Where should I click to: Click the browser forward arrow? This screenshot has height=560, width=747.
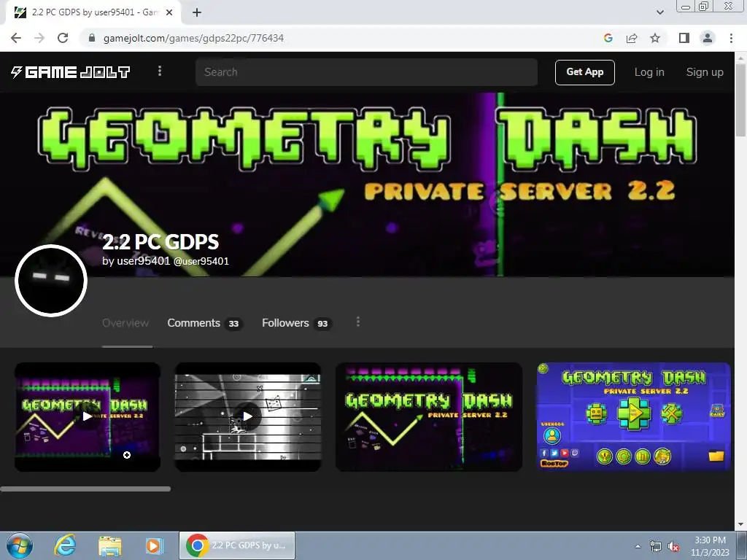tap(39, 38)
